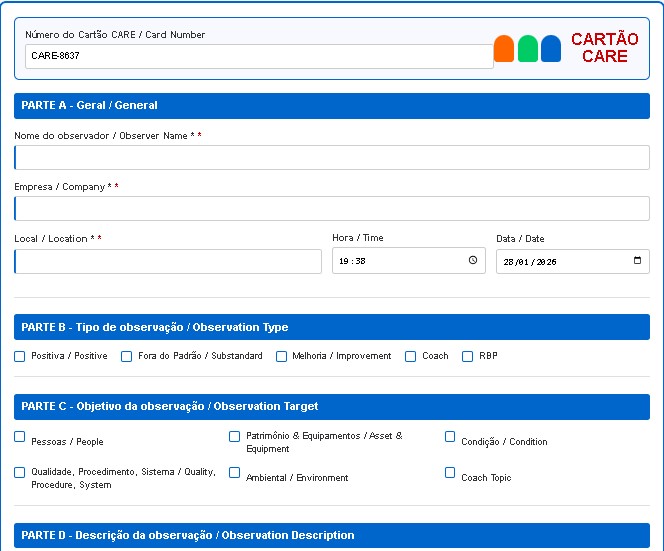Check Fora do Padrão / Substandard
Image resolution: width=664 pixels, height=551 pixels.
(126, 356)
